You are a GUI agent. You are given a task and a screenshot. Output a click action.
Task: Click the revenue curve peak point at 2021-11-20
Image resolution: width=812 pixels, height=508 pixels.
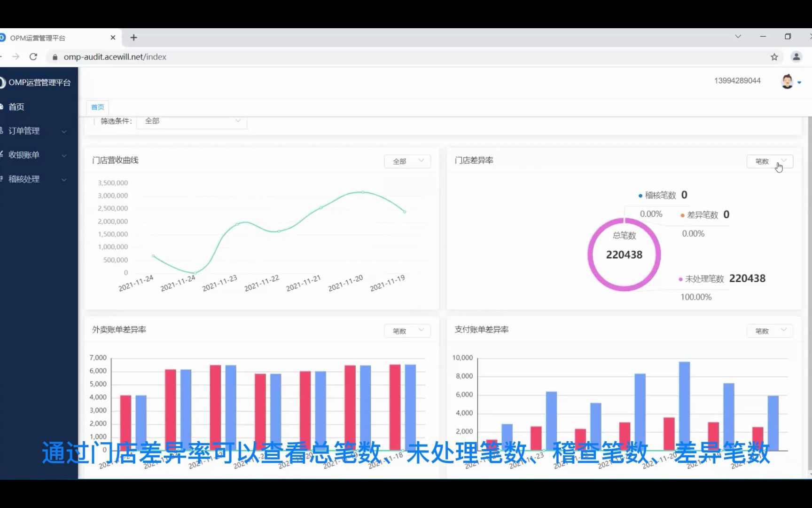[x=363, y=192]
